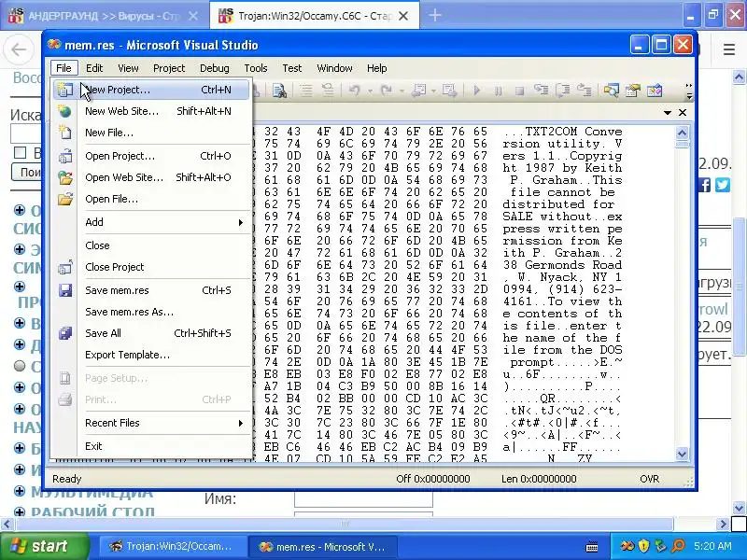Click the Break All pause icon
The width and height of the screenshot is (747, 560).
(x=498, y=91)
